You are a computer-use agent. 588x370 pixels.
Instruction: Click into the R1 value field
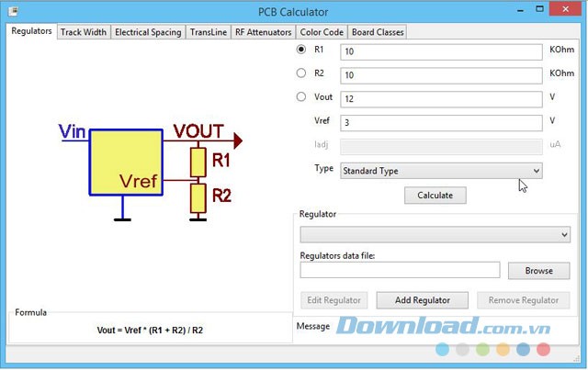tap(441, 51)
